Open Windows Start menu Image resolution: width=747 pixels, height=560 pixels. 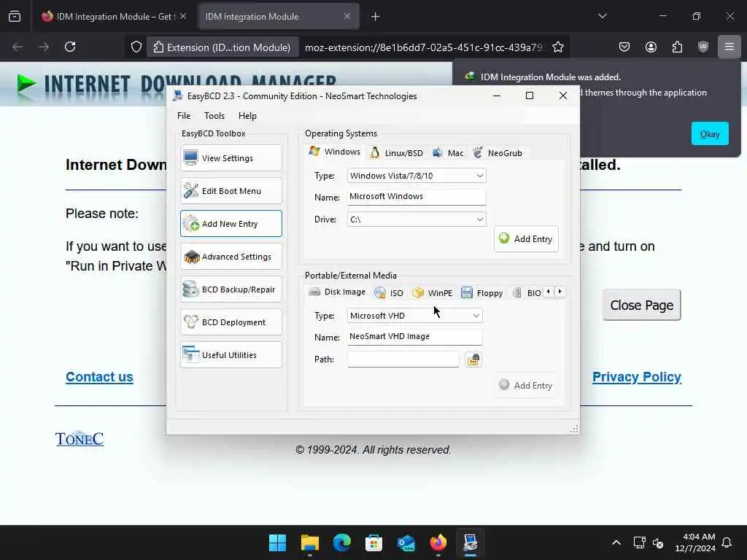277,542
